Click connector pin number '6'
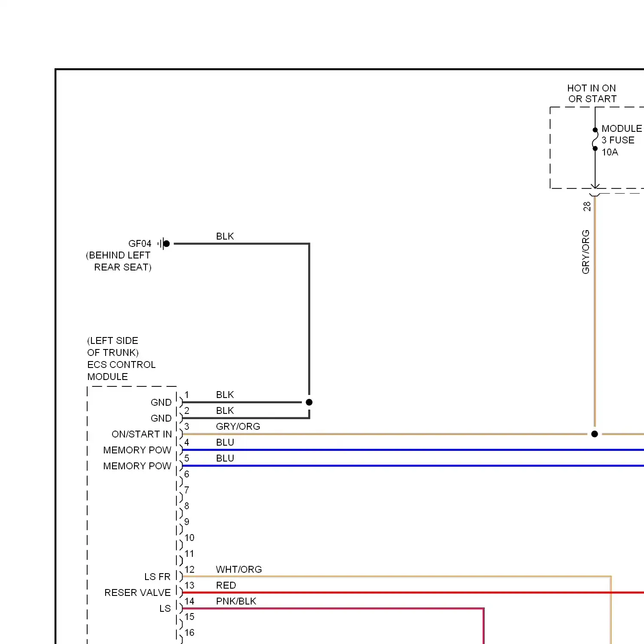 coord(187,474)
